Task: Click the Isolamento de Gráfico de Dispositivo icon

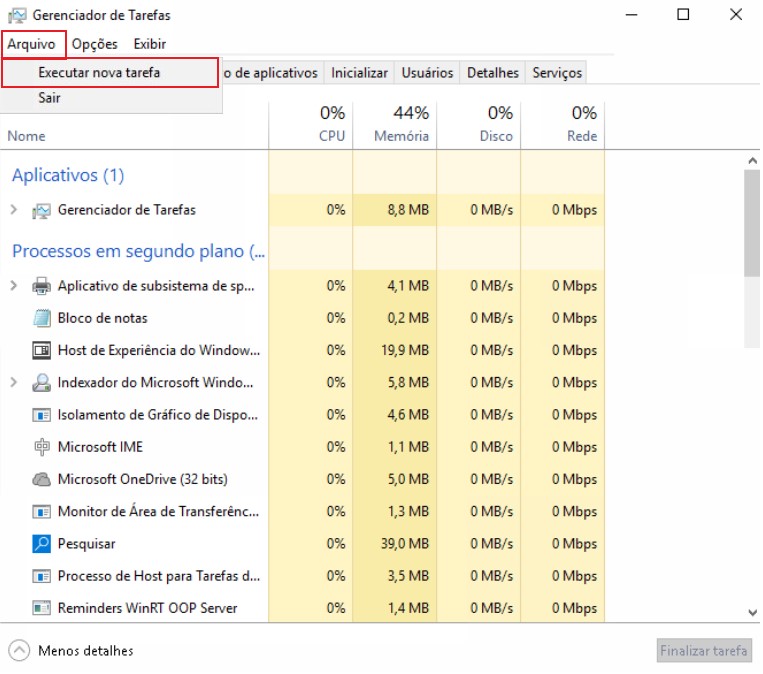Action: coord(41,415)
